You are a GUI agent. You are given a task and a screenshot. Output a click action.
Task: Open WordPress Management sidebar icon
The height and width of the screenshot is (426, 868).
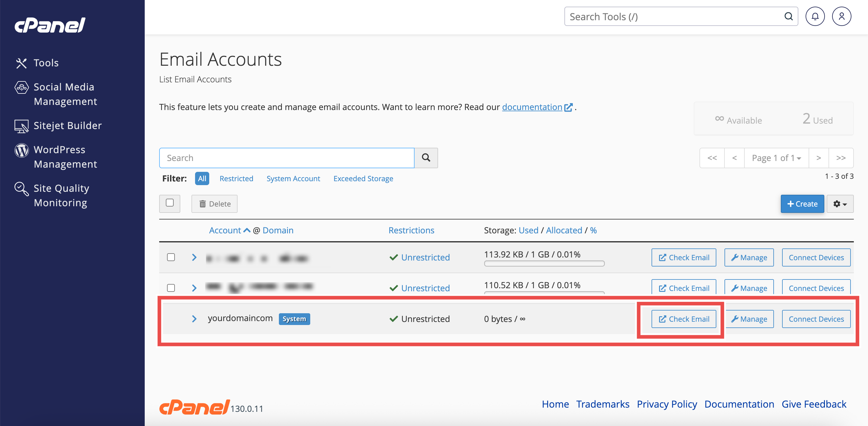click(21, 150)
